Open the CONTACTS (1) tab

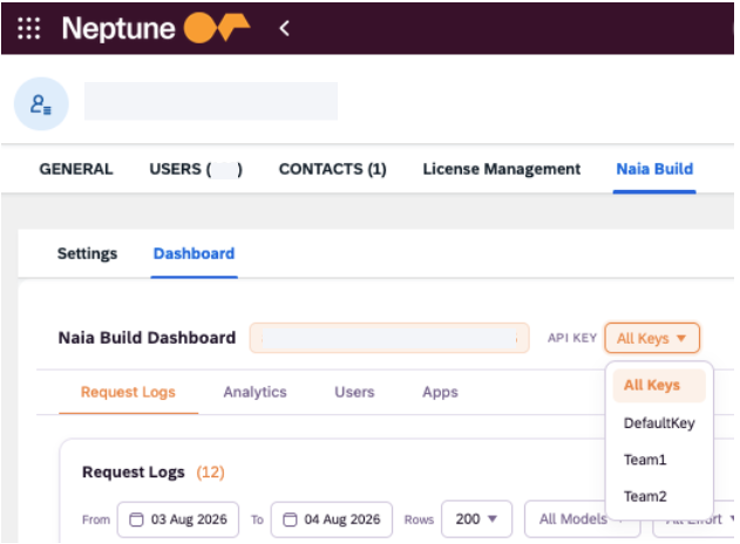333,169
